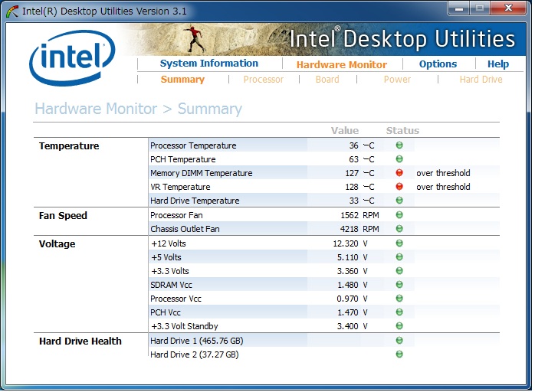
Task: Switch to the Board sub-tab
Action: coord(327,80)
